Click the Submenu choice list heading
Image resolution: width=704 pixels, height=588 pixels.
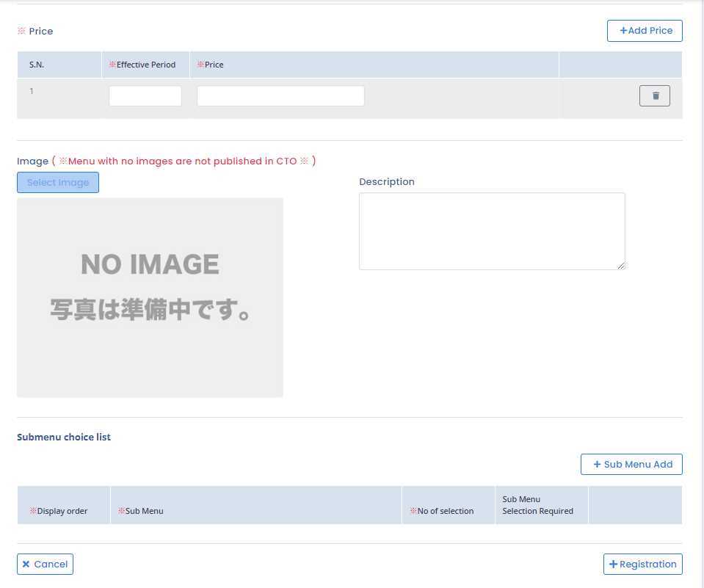click(x=64, y=437)
